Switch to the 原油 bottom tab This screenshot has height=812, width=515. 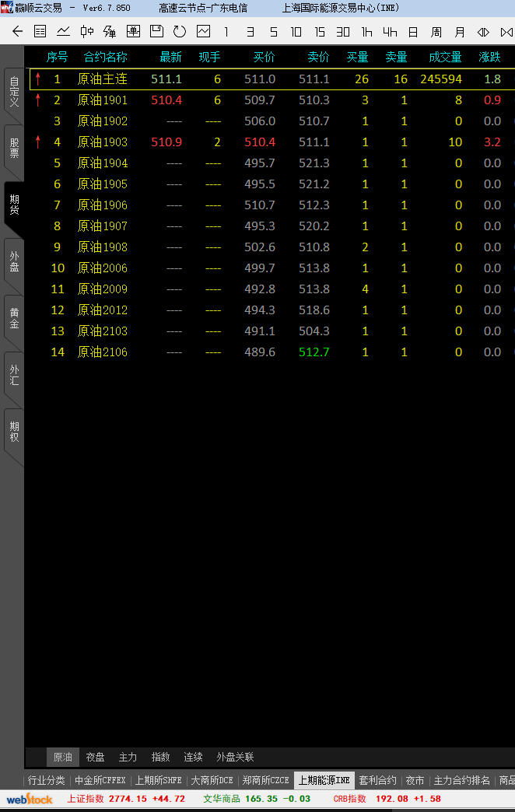tap(63, 757)
